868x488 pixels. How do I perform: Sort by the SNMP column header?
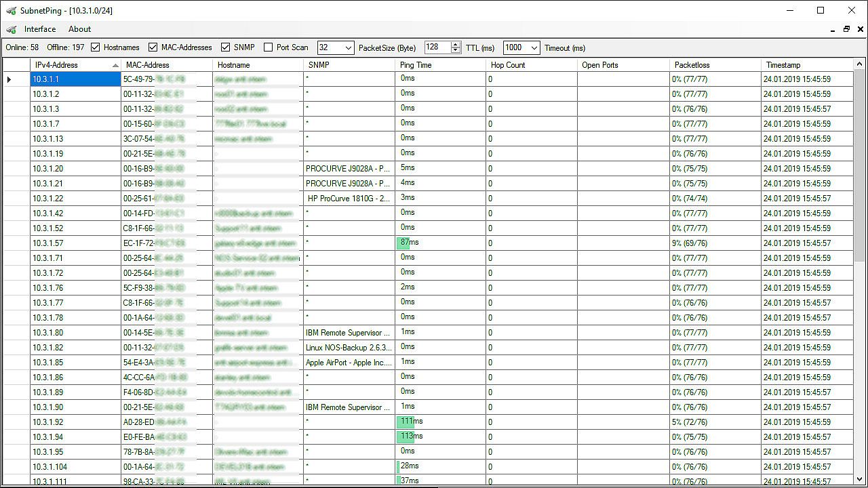point(349,65)
